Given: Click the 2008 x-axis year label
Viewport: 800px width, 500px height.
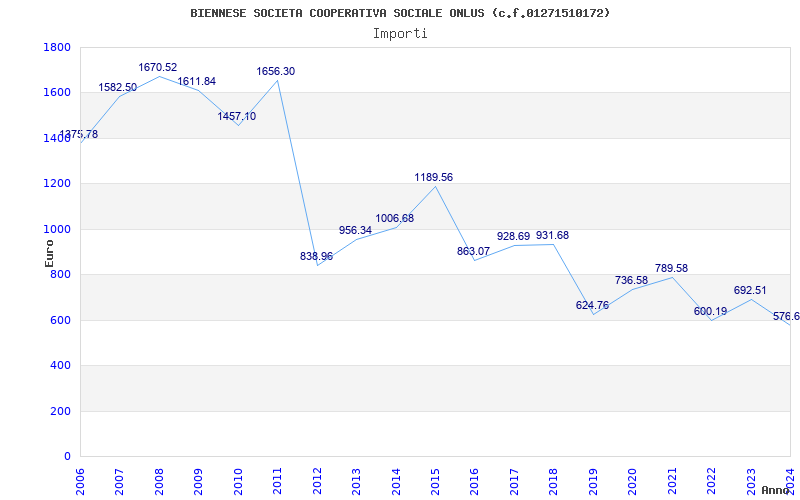Looking at the screenshot, I should point(159,482).
